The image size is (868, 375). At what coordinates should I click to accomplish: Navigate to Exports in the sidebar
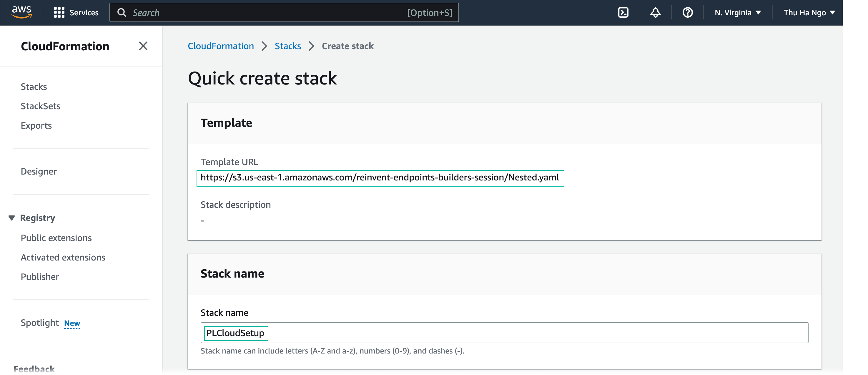click(x=36, y=125)
